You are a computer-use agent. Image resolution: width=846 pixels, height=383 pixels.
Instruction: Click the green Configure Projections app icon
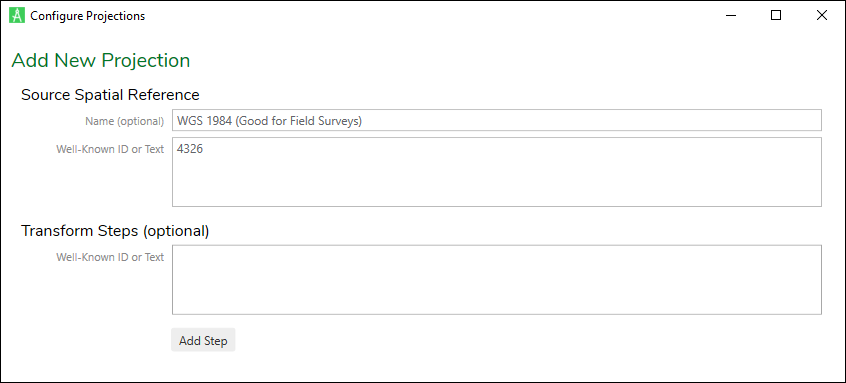tap(17, 16)
